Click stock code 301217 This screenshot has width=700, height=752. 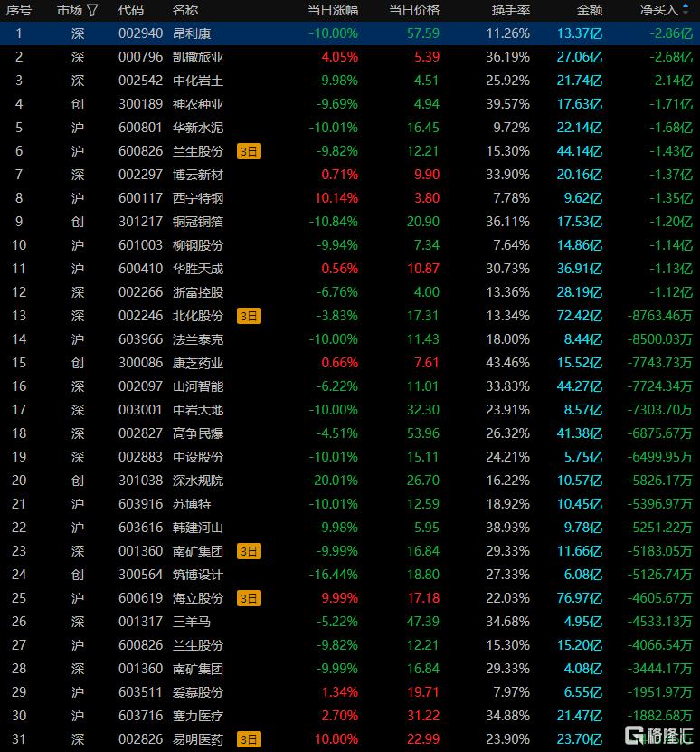coord(141,222)
